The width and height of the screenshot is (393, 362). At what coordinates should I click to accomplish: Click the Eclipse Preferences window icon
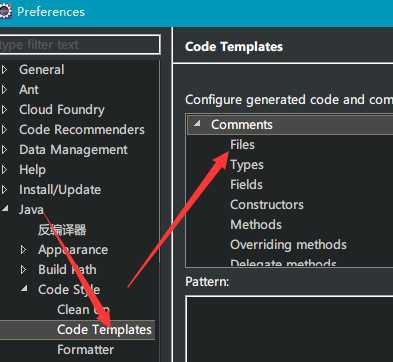[5, 12]
